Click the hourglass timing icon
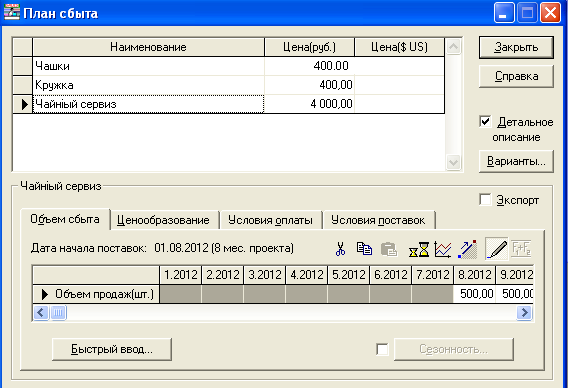The height and width of the screenshot is (388, 568). 419,250
